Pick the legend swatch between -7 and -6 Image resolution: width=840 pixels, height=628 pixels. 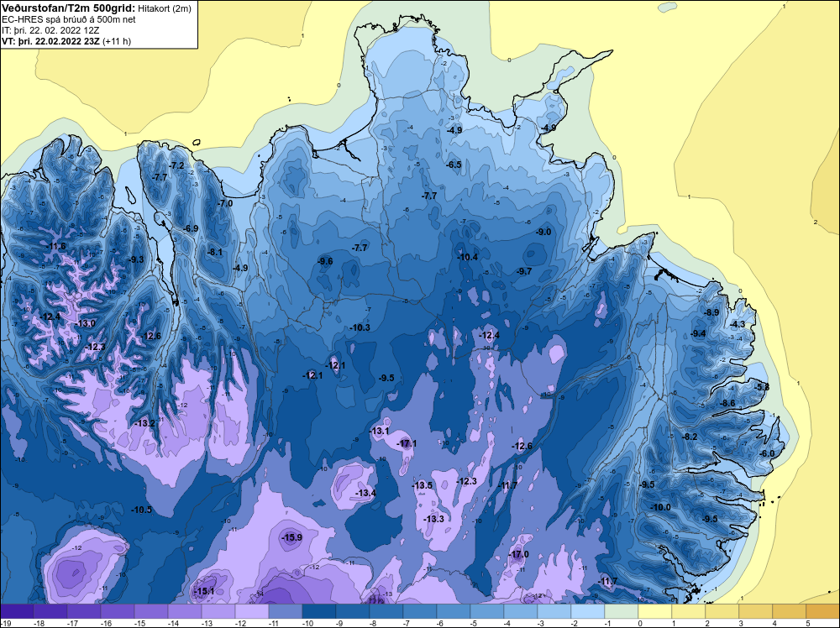coord(420,611)
